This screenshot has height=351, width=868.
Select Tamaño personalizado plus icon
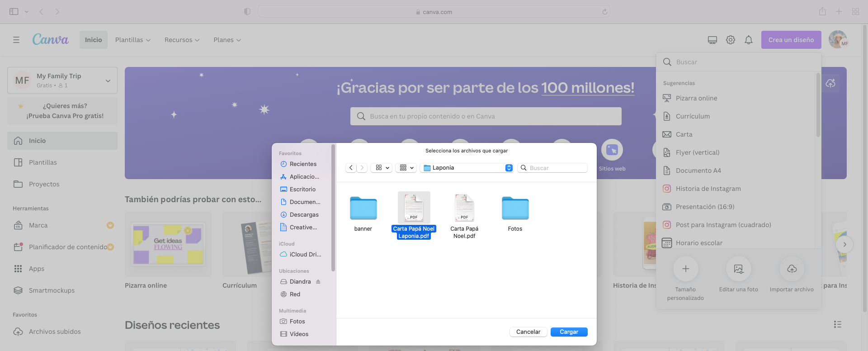pyautogui.click(x=685, y=269)
